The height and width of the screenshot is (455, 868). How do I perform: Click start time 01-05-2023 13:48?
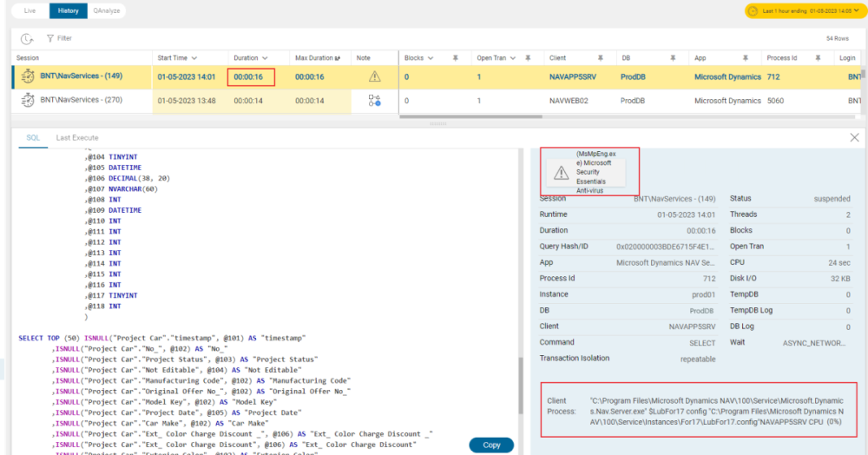[x=187, y=101]
